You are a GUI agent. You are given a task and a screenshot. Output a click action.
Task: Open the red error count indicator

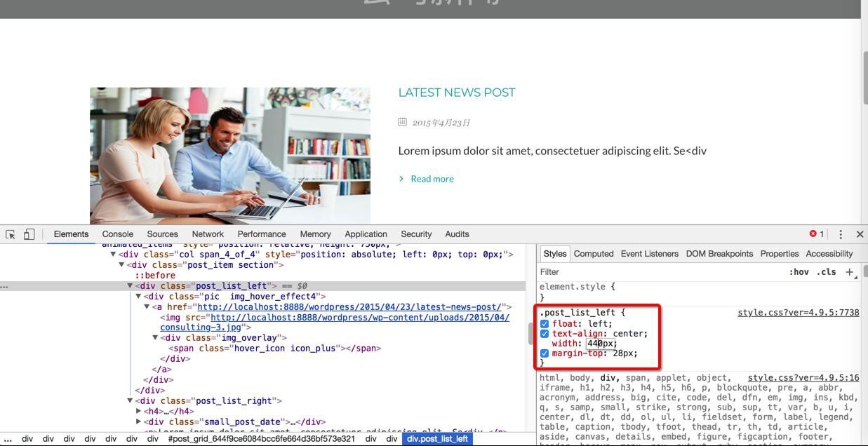pyautogui.click(x=817, y=234)
